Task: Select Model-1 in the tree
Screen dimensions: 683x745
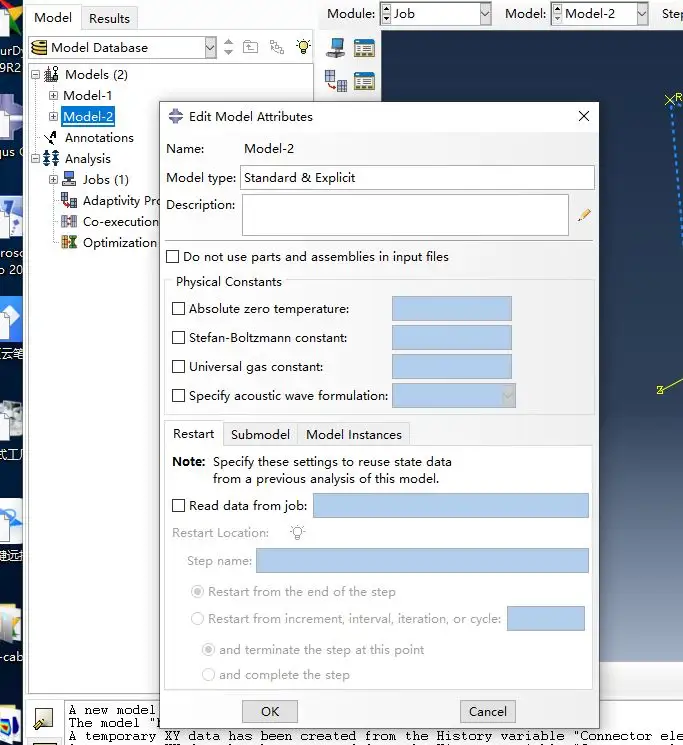Action: coord(88,96)
